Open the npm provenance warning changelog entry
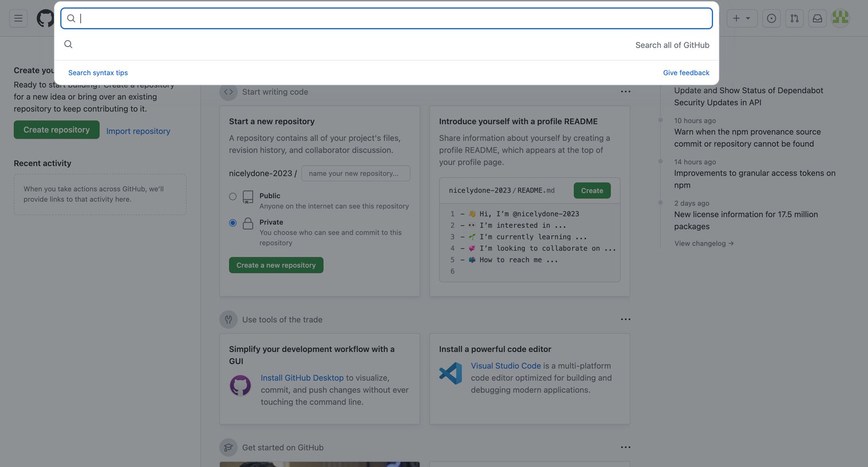Image resolution: width=868 pixels, height=467 pixels. pos(747,138)
